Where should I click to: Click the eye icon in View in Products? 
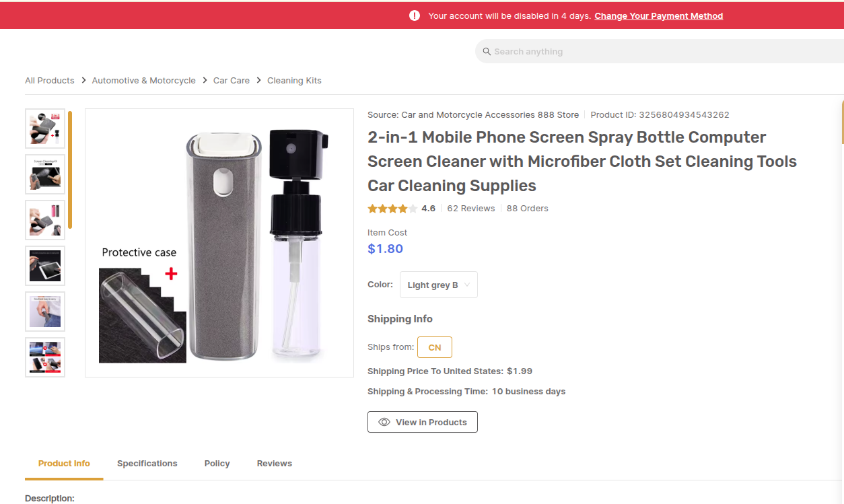tap(384, 422)
